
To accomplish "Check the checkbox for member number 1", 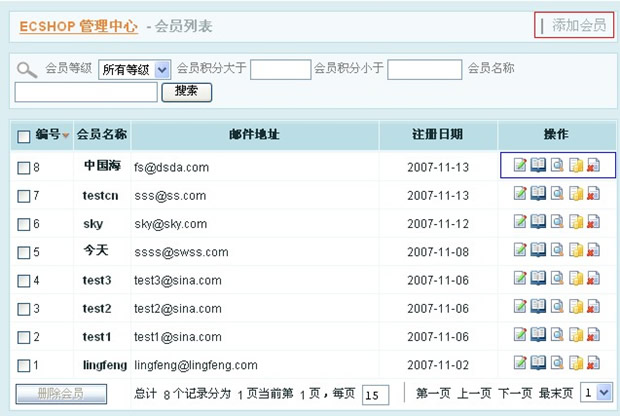I will (x=24, y=365).
